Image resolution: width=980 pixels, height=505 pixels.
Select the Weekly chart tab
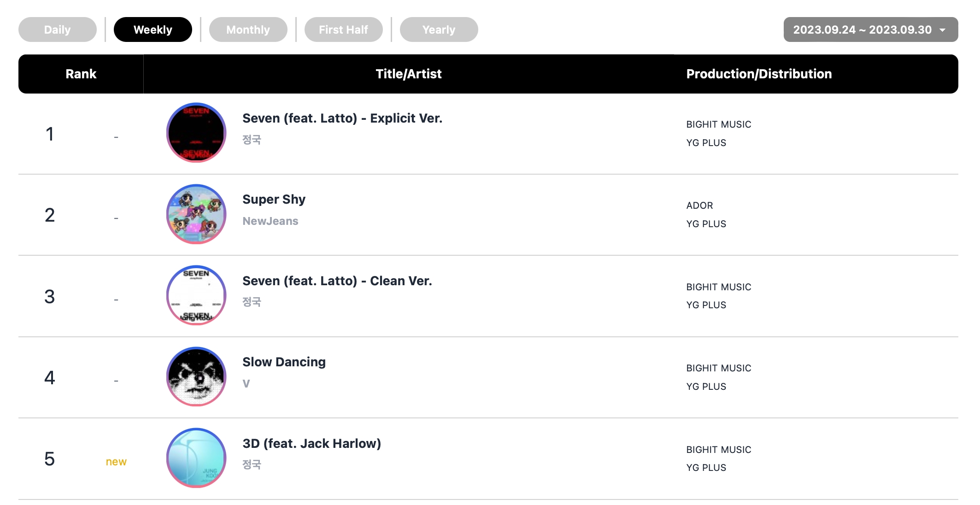pos(153,29)
